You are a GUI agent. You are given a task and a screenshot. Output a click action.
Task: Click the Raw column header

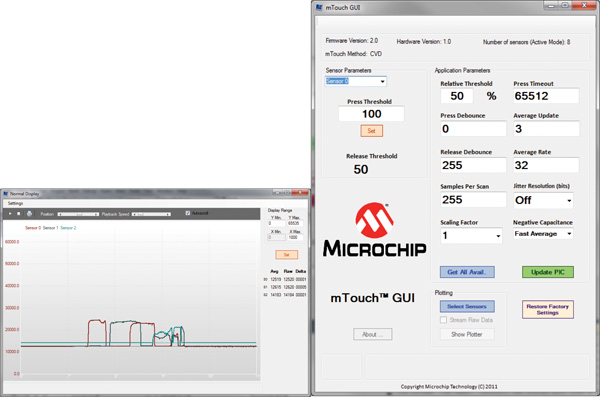(288, 271)
